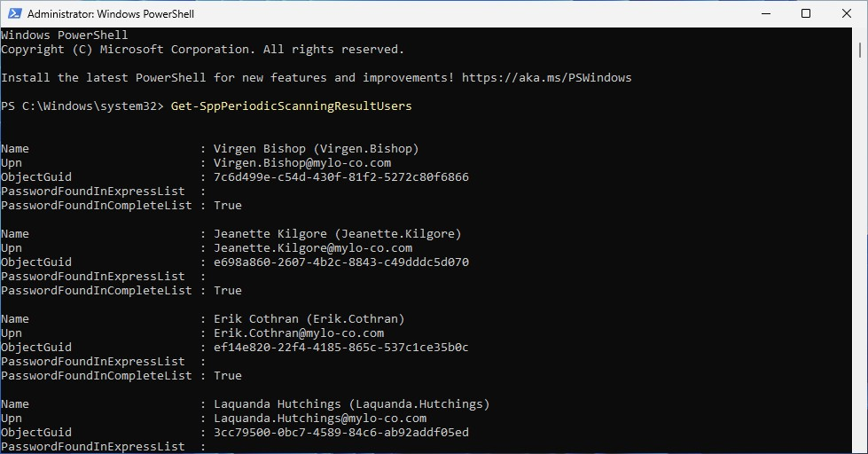
Task: Click the Erik.Cothran@mylo-co.com UPN value
Action: 299,333
